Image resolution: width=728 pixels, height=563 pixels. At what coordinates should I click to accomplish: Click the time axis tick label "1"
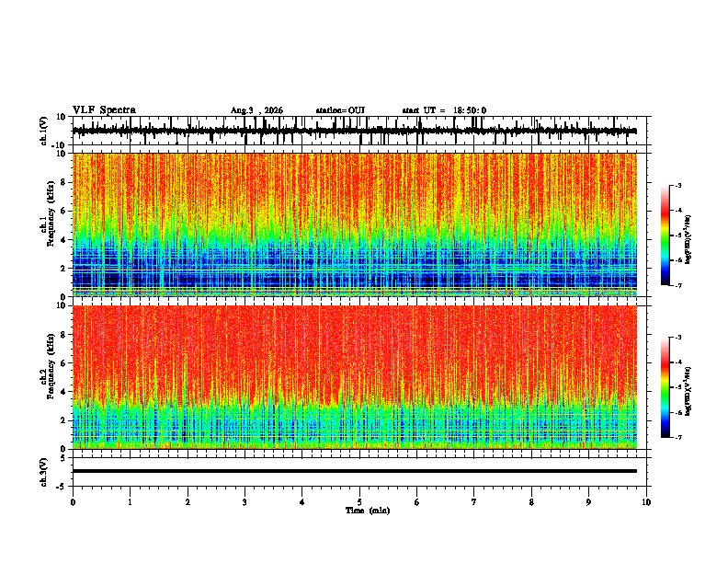[x=130, y=502]
